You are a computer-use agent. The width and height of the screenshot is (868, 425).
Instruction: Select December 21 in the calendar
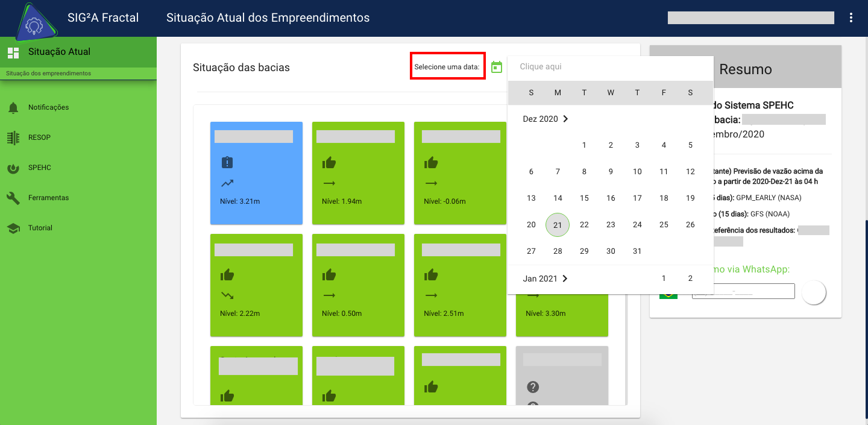pos(558,225)
